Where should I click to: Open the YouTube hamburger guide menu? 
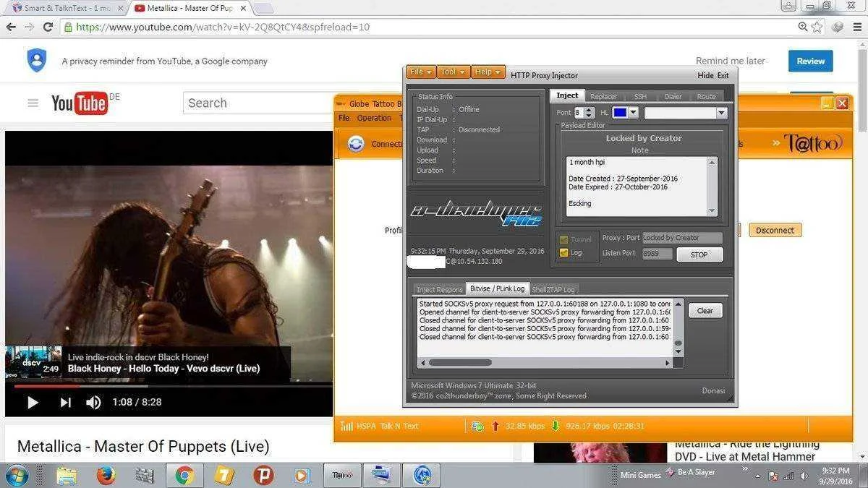[x=33, y=103]
